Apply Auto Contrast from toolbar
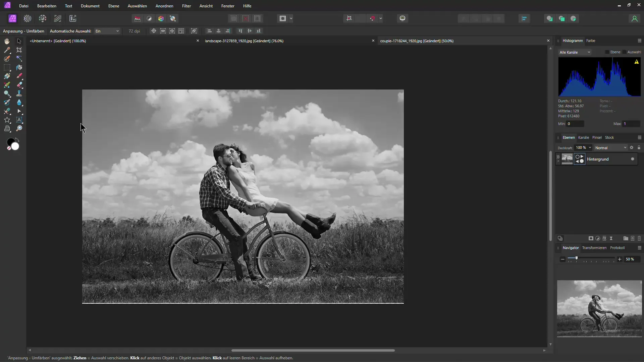 tap(149, 18)
